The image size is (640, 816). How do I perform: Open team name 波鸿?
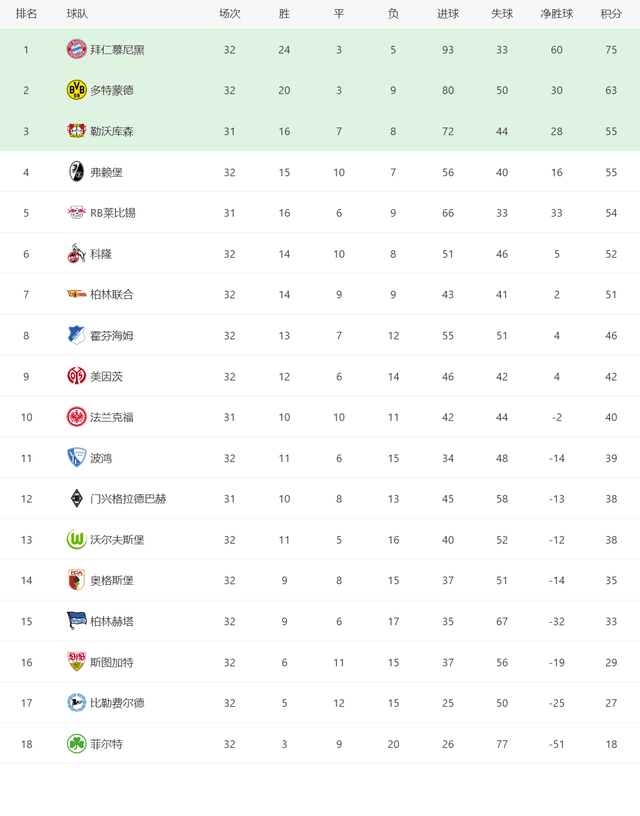click(101, 458)
